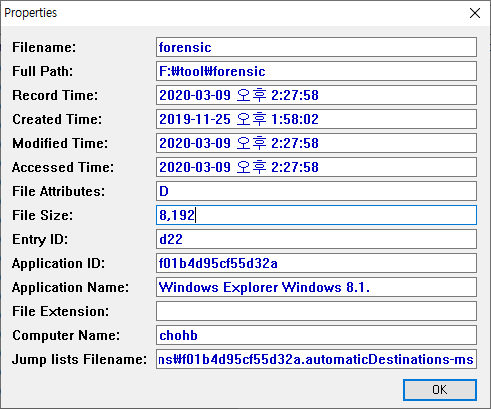
Task: Select the Full Path input field
Action: point(316,71)
